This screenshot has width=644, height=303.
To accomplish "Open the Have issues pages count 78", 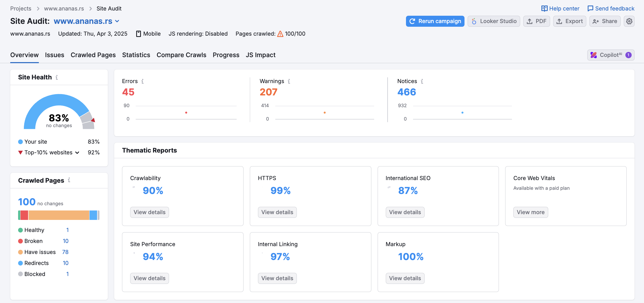I will 65,252.
